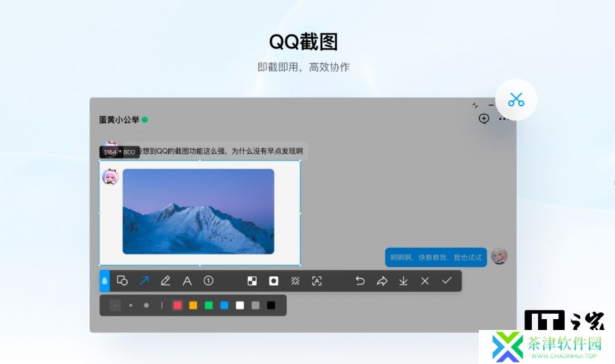The height and width of the screenshot is (364, 615).
Task: Pick the blue color swatch
Action: tap(224, 305)
